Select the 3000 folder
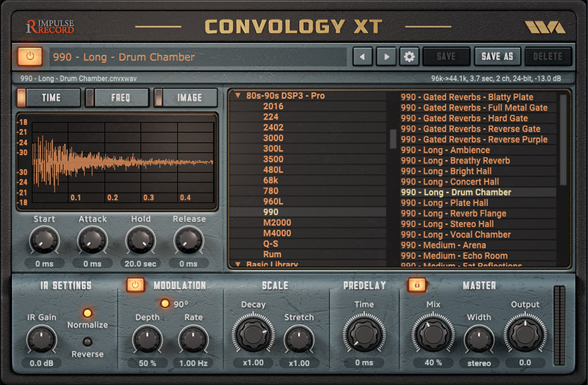588x385 pixels. pos(273,138)
